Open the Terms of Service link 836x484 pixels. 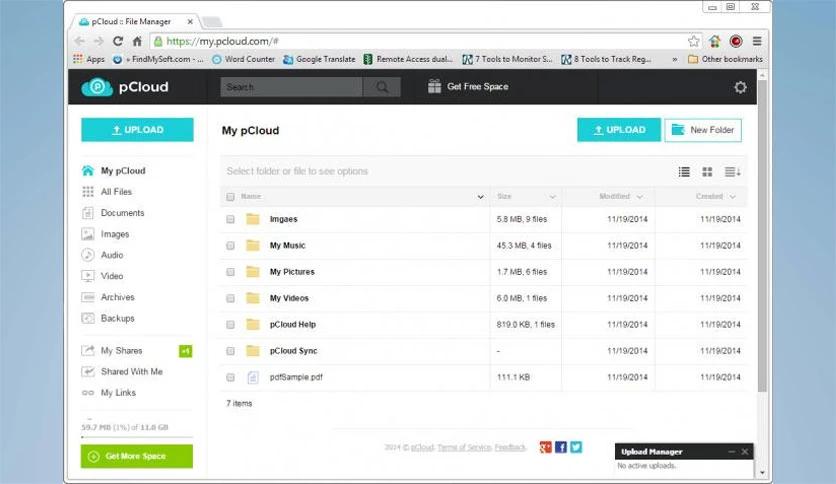pos(464,448)
